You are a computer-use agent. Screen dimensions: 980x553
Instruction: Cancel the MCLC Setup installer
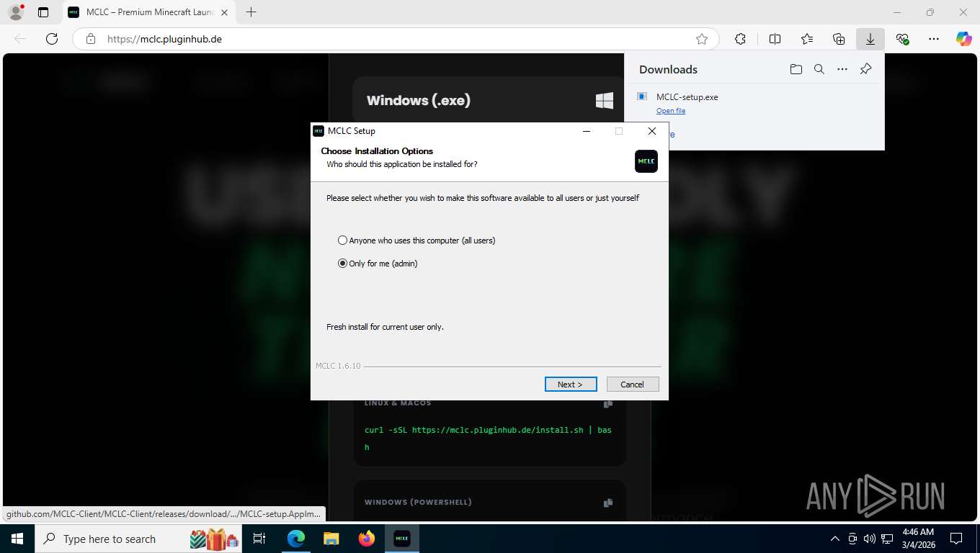tap(633, 384)
